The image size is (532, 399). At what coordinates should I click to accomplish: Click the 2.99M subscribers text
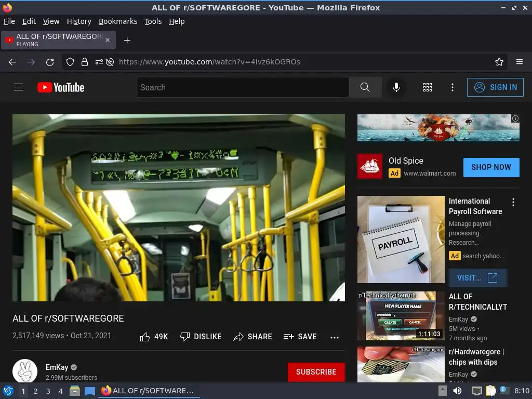pyautogui.click(x=71, y=377)
